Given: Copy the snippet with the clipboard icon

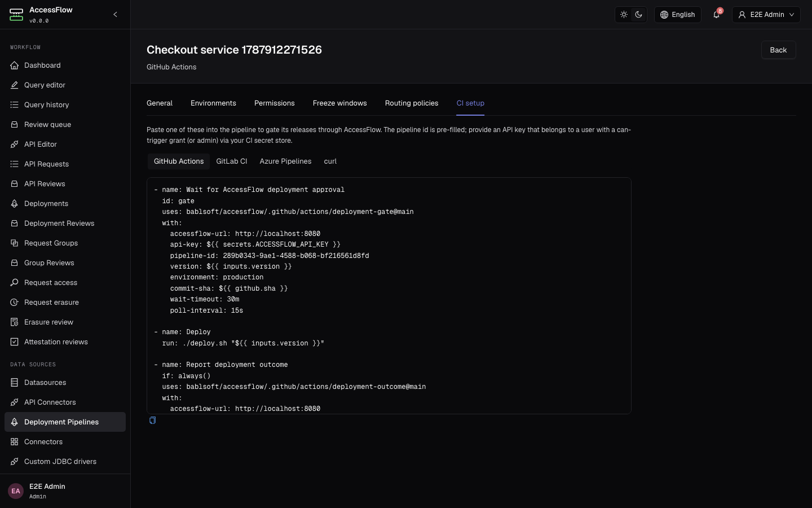Looking at the screenshot, I should (x=152, y=421).
